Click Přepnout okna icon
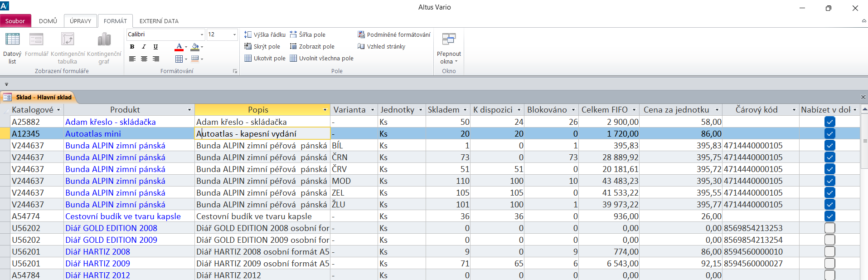Viewport: 868px width, 280px height. [449, 39]
